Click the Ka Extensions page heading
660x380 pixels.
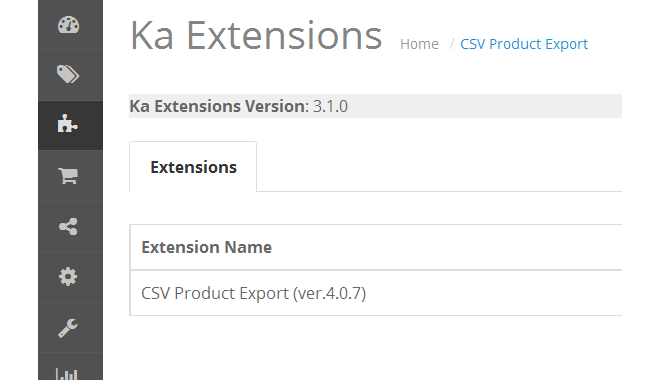(256, 36)
